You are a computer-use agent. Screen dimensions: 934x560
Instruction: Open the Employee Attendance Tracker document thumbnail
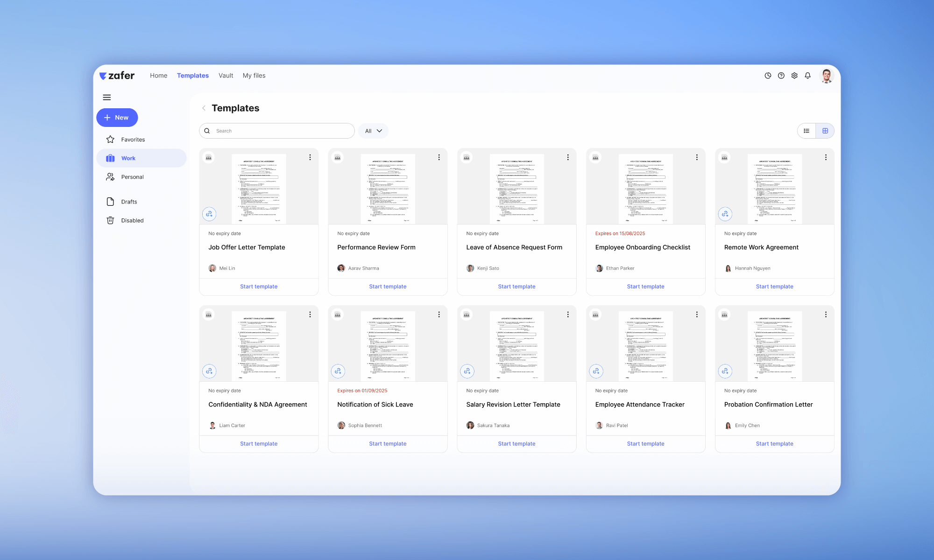(x=645, y=346)
